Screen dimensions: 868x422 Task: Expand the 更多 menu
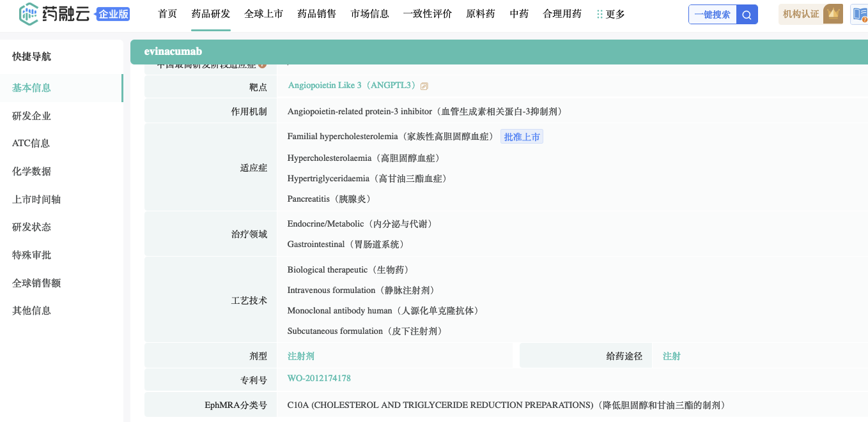point(610,14)
